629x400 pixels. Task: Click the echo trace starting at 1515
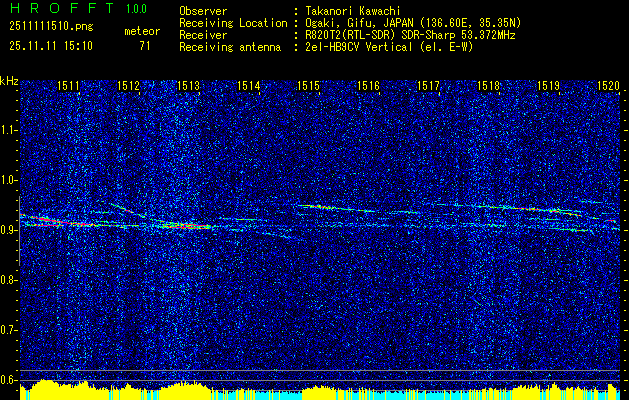click(337, 208)
